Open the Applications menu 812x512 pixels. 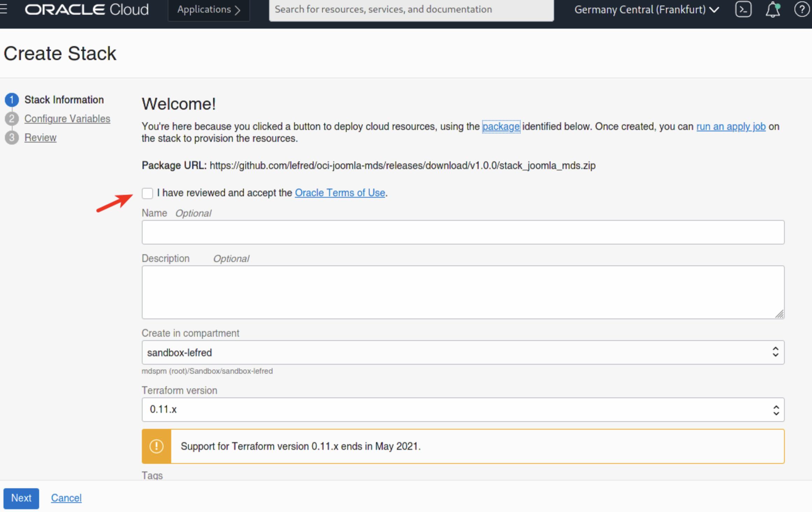pos(209,9)
